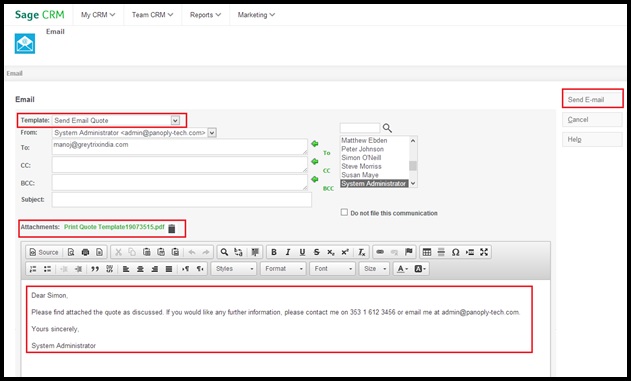Set text direction left to right
Image resolution: width=631 pixels, height=381 pixels.
coord(186,269)
